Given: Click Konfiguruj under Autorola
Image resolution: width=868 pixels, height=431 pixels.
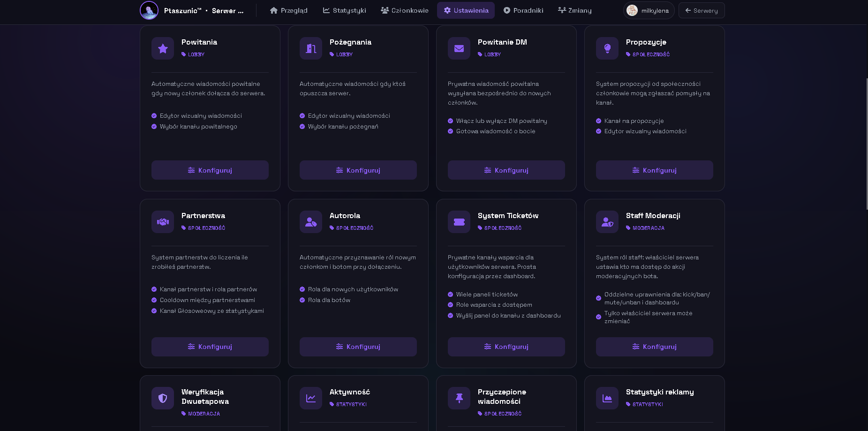Looking at the screenshot, I should click(x=358, y=347).
